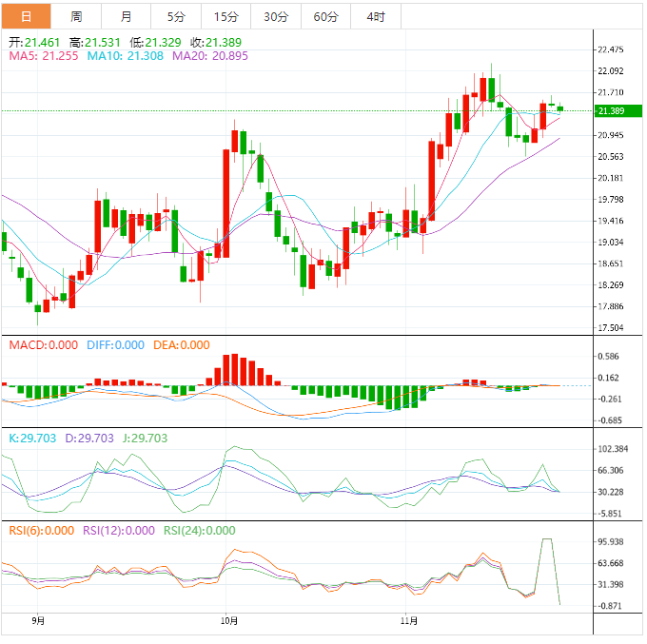
Task: Click the 高:21.531 high price value
Action: click(95, 42)
